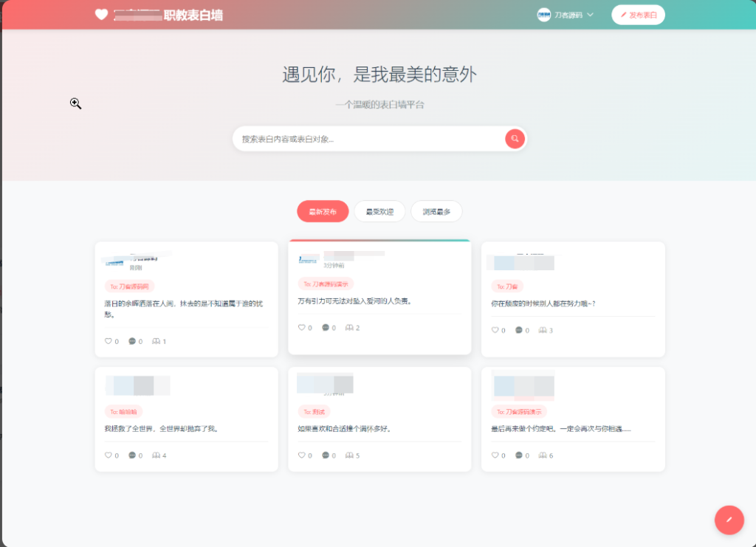Screen dimensions: 756x547
Task: Like the 如果喜欢和合适 confession
Action: [302, 455]
